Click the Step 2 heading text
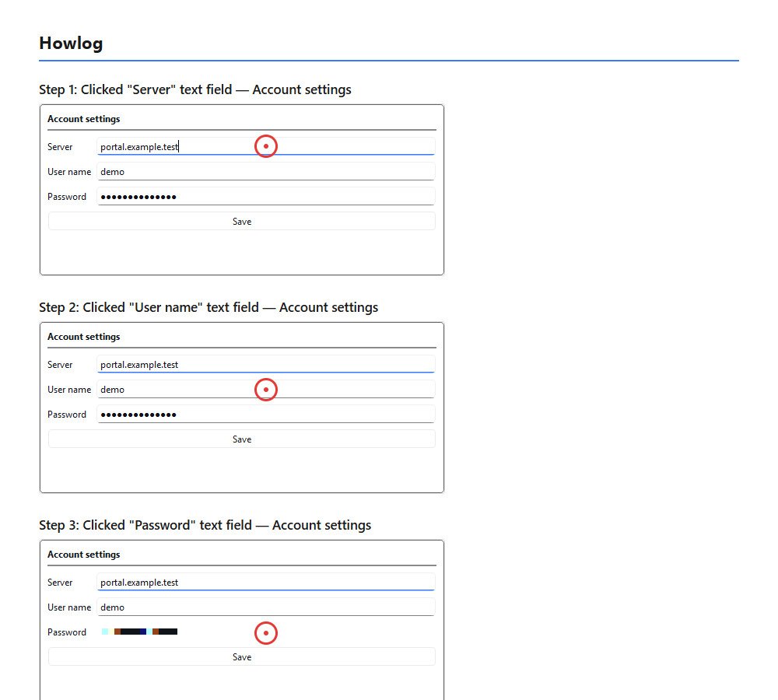Viewport: 778px width, 700px height. click(209, 307)
